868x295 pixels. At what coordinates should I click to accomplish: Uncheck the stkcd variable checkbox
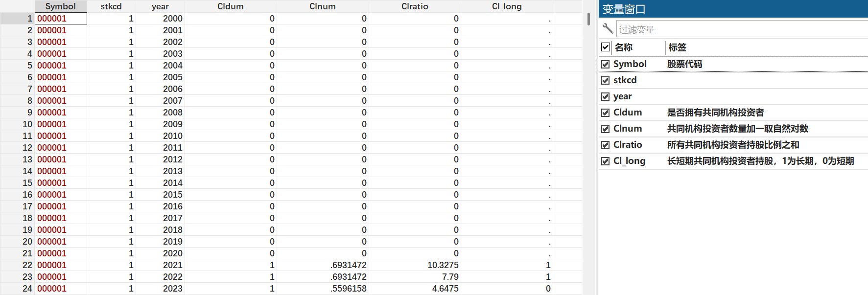pos(606,80)
